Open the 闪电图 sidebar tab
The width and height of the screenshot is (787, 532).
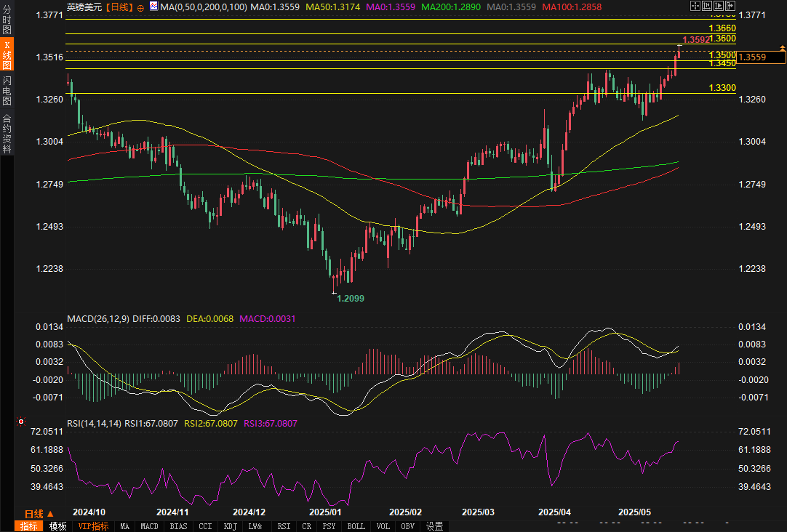coord(7,90)
